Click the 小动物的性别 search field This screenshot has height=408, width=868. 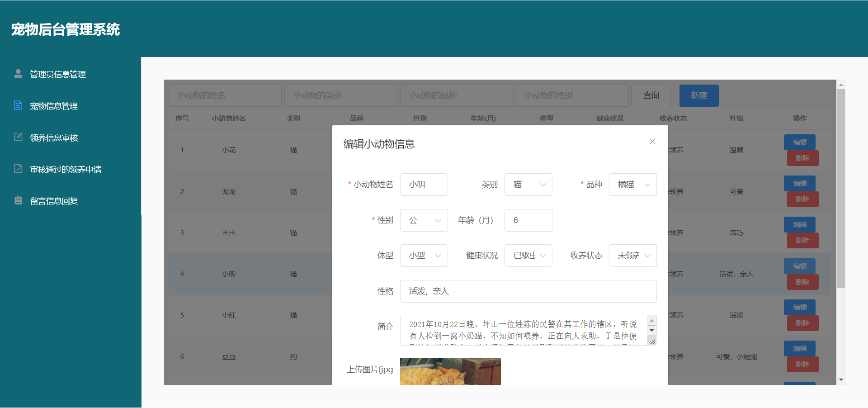point(572,95)
